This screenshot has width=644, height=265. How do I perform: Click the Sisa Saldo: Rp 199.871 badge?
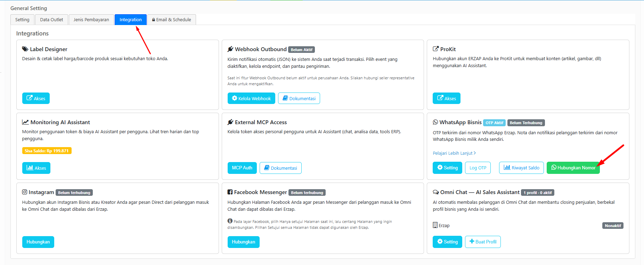click(47, 151)
